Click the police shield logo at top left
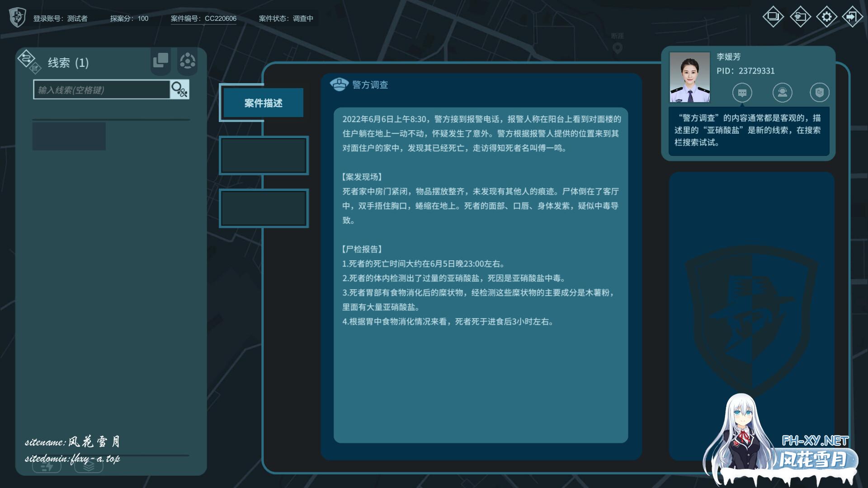 pos(17,18)
